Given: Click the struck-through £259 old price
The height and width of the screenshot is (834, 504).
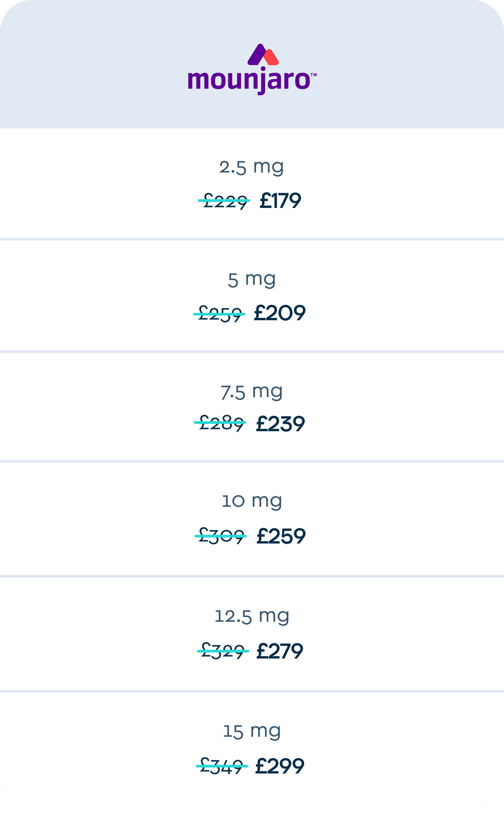Looking at the screenshot, I should (x=219, y=314).
